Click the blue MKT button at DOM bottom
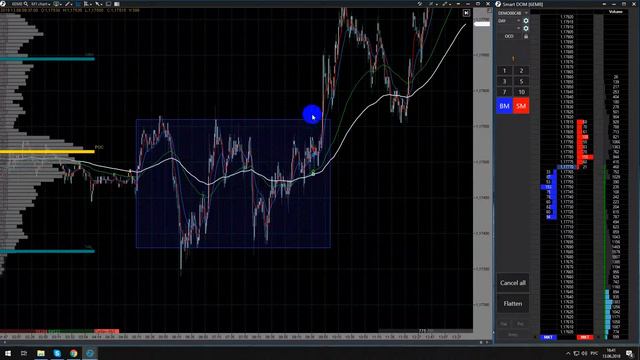Viewport: 640px width, 360px height. (x=548, y=337)
